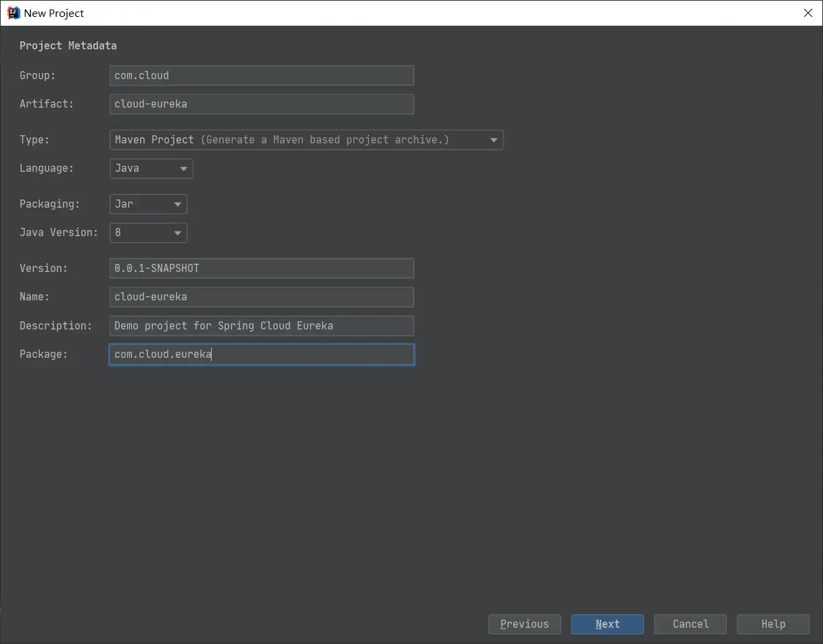Open the Type dropdown Maven Project
Screen dimensions: 823x644
click(x=306, y=140)
